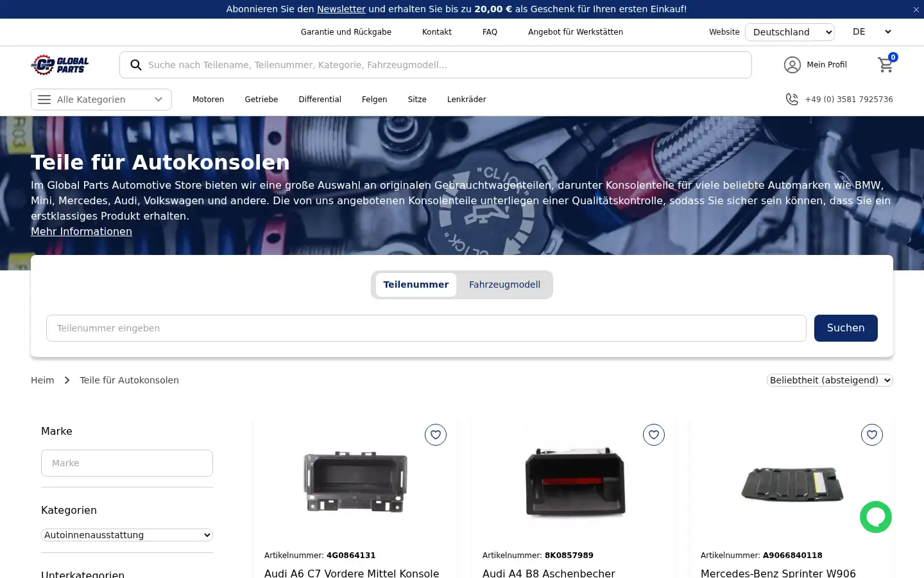Select Getriebe in the category menu
This screenshot has height=578, width=924.
261,100
